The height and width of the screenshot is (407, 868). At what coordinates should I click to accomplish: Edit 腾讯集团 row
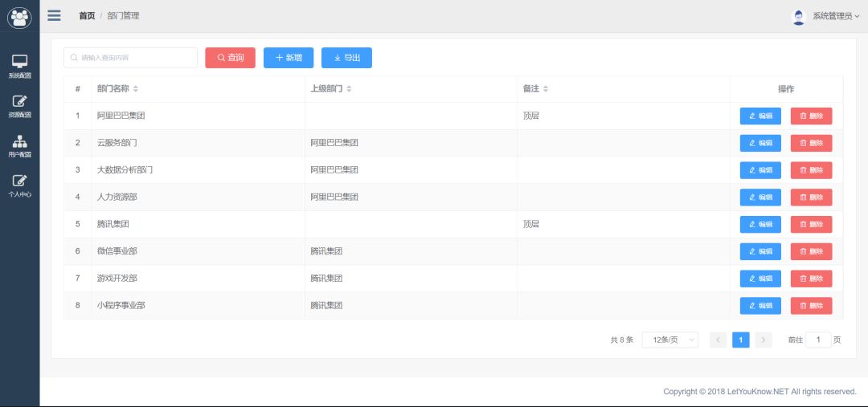(760, 225)
